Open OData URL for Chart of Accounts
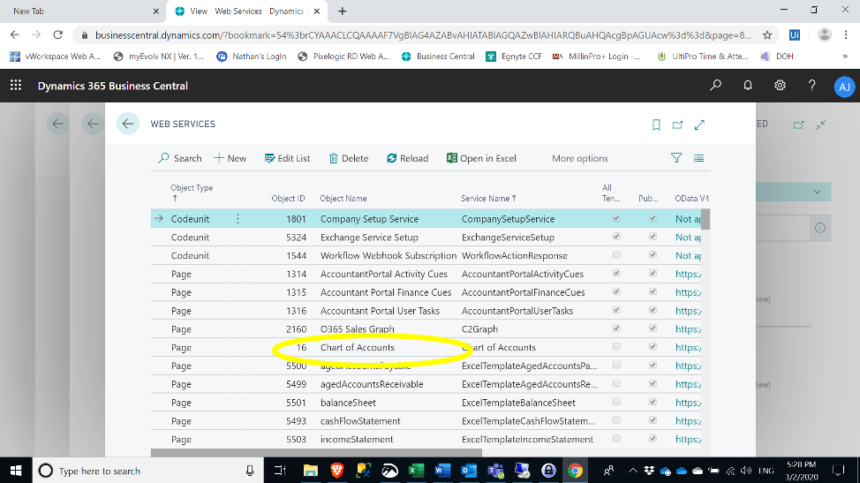The height and width of the screenshot is (483, 860). point(688,347)
